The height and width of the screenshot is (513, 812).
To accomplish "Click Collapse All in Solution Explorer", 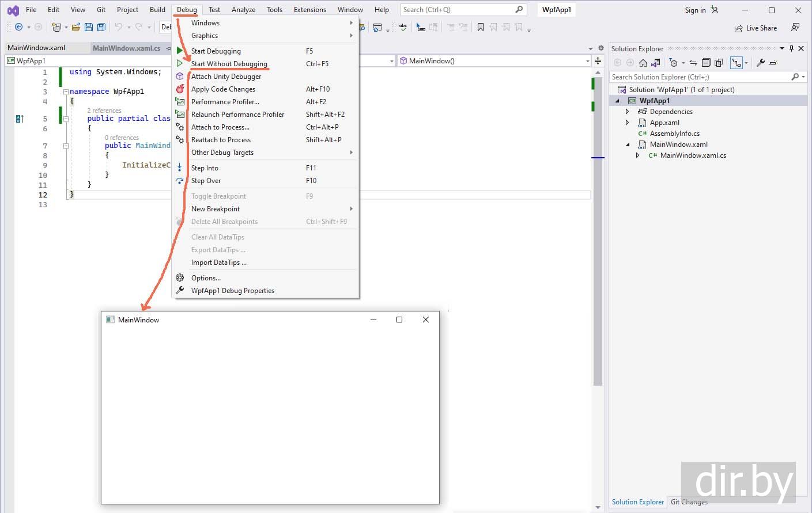I will coord(706,63).
